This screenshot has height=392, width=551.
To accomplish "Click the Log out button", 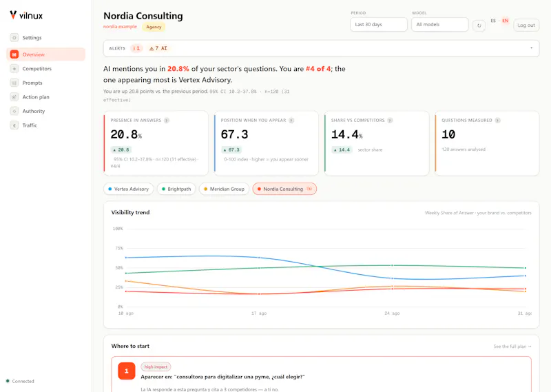I will click(x=526, y=25).
